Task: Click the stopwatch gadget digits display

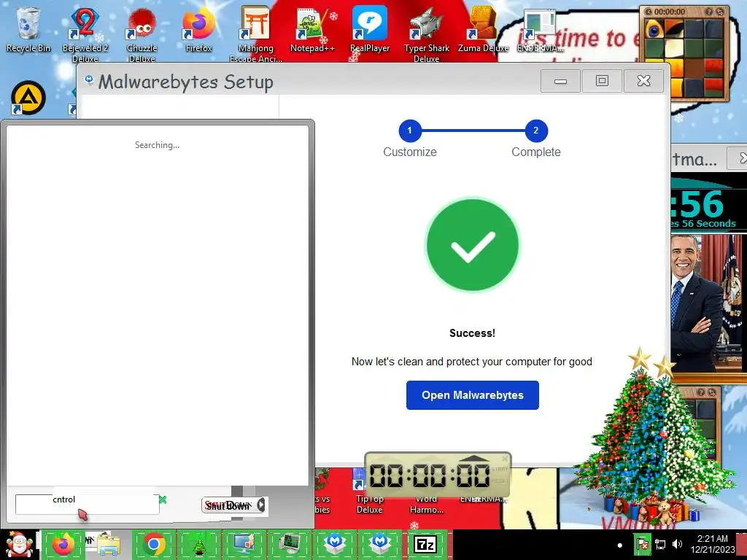Action: coord(430,475)
